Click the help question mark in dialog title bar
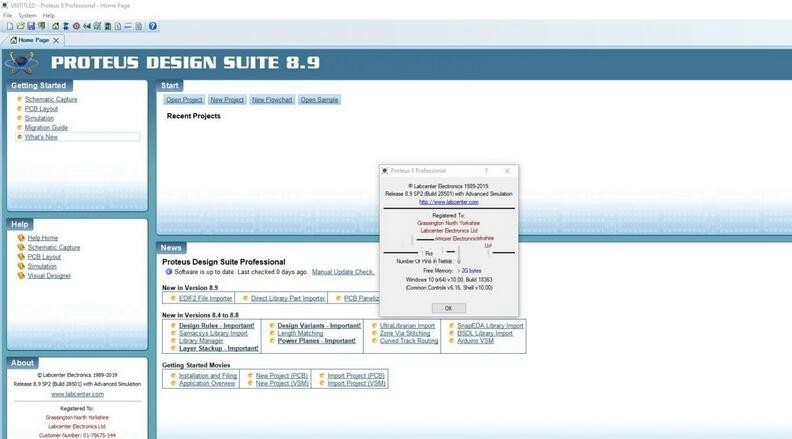The width and height of the screenshot is (792, 439). tap(486, 171)
